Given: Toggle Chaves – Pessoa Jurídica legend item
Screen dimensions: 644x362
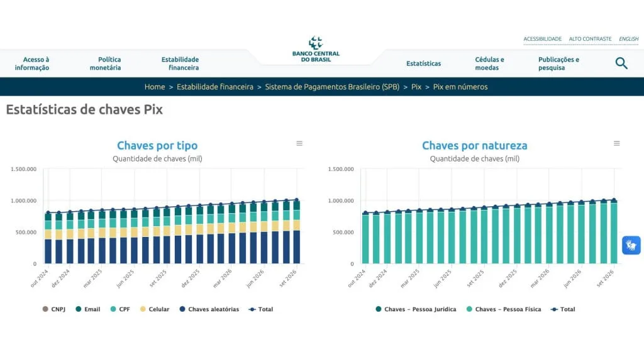Looking at the screenshot, I should 416,309.
